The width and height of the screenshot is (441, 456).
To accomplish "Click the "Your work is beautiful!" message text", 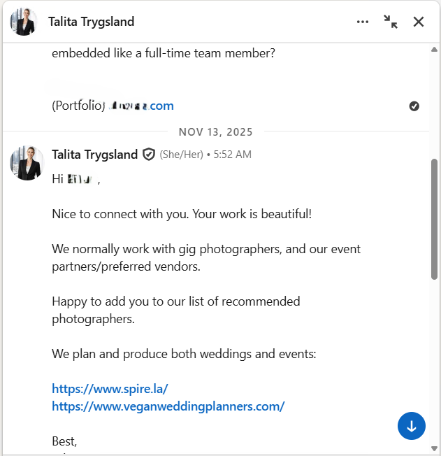I will [252, 214].
